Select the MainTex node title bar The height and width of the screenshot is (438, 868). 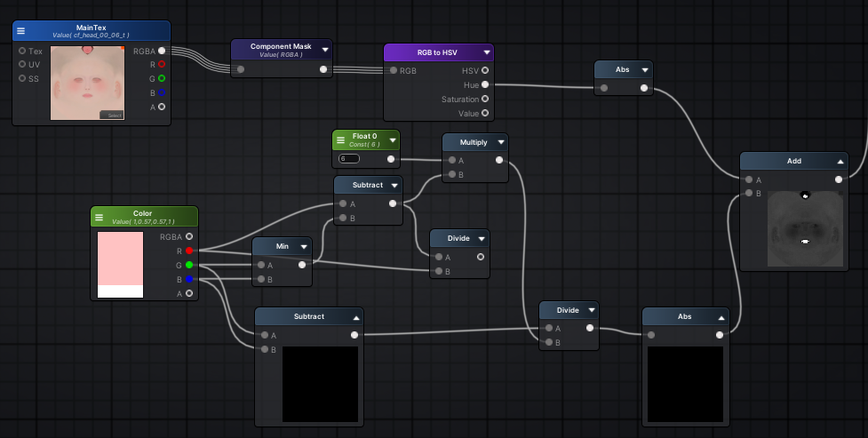click(x=92, y=31)
